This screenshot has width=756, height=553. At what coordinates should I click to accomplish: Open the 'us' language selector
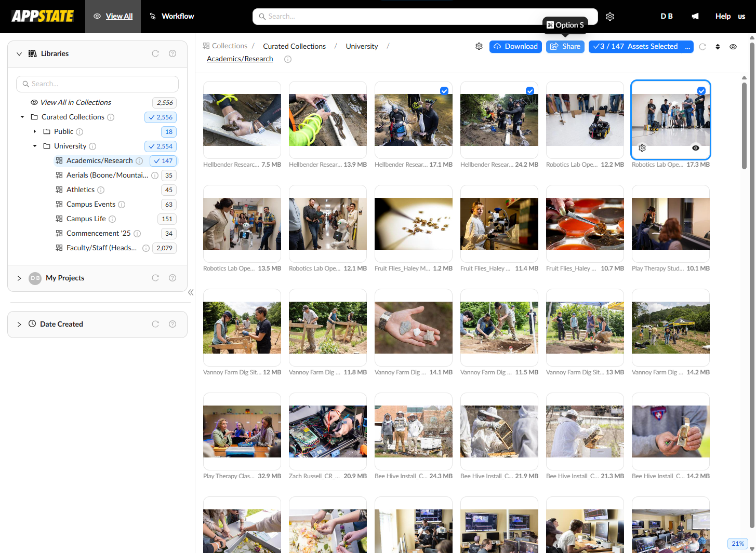(x=741, y=17)
